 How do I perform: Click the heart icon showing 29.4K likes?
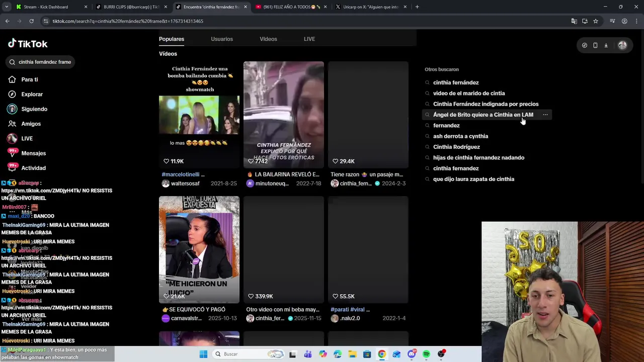point(335,161)
